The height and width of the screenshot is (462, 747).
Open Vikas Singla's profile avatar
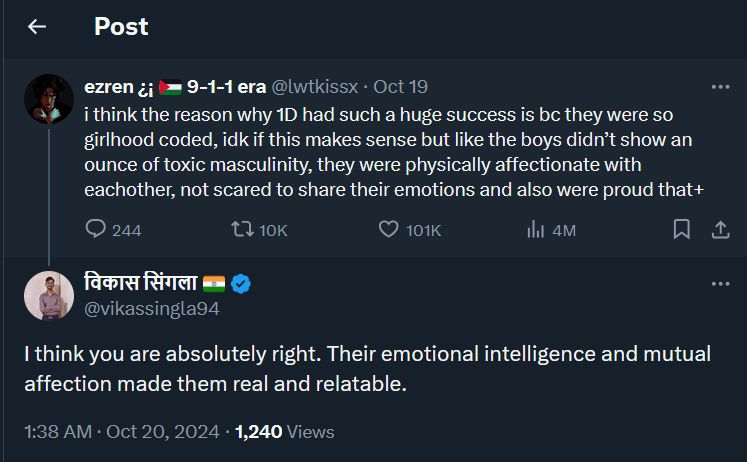[49, 295]
